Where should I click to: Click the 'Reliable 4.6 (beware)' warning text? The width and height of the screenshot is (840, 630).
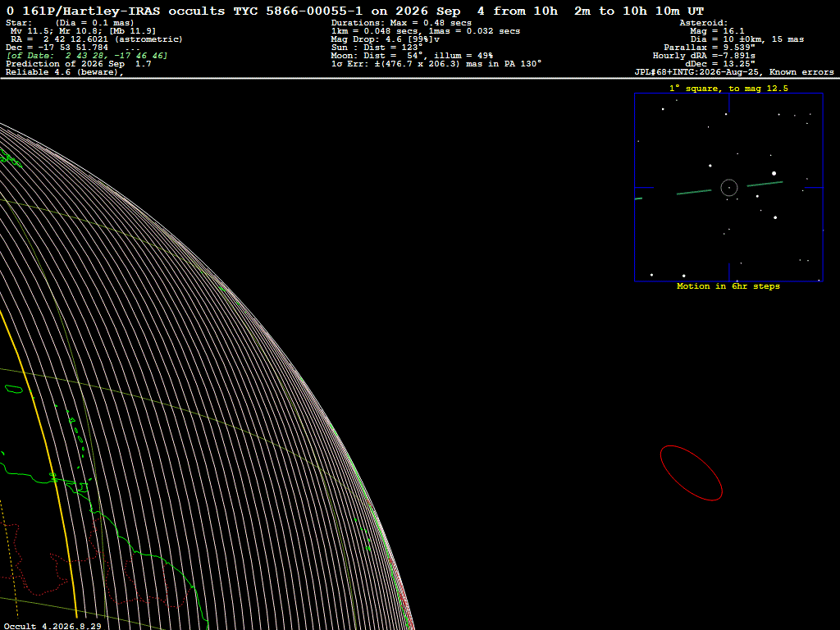(64, 72)
